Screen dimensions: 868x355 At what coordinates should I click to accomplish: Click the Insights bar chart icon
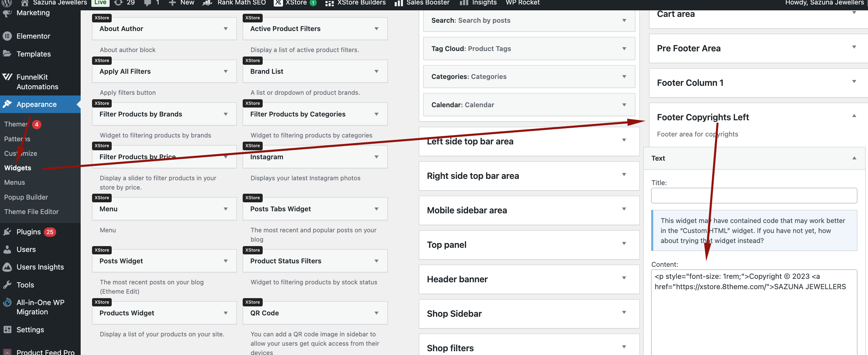click(x=464, y=3)
